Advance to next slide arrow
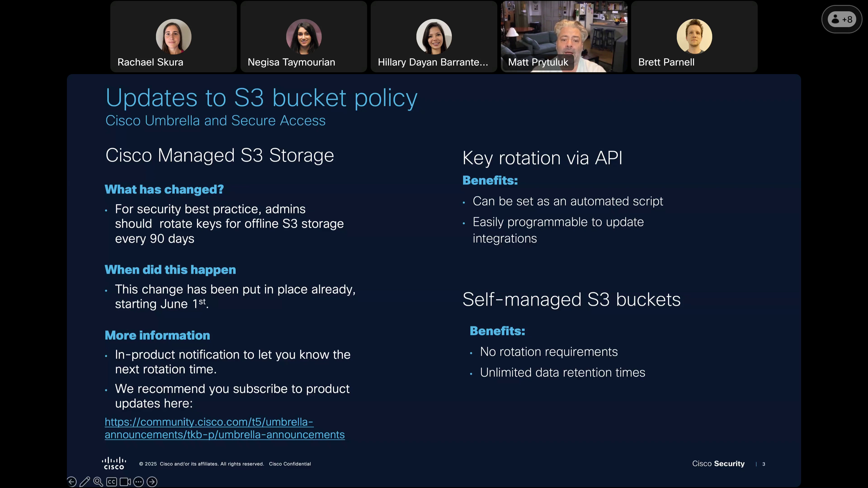The image size is (868, 488). 152,482
